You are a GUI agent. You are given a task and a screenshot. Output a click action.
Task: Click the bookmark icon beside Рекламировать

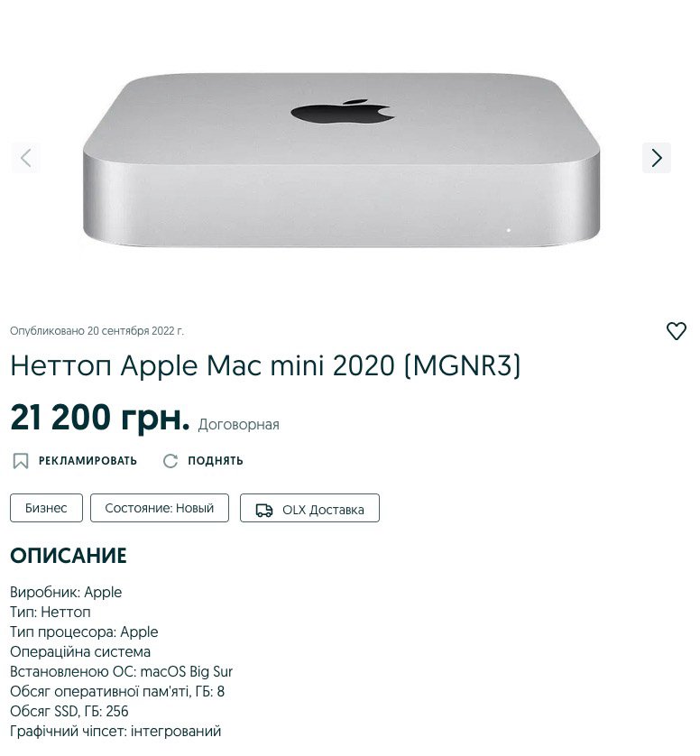[20, 460]
